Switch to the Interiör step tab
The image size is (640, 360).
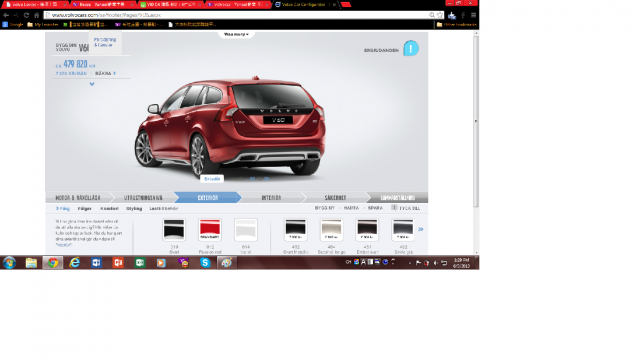point(271,198)
